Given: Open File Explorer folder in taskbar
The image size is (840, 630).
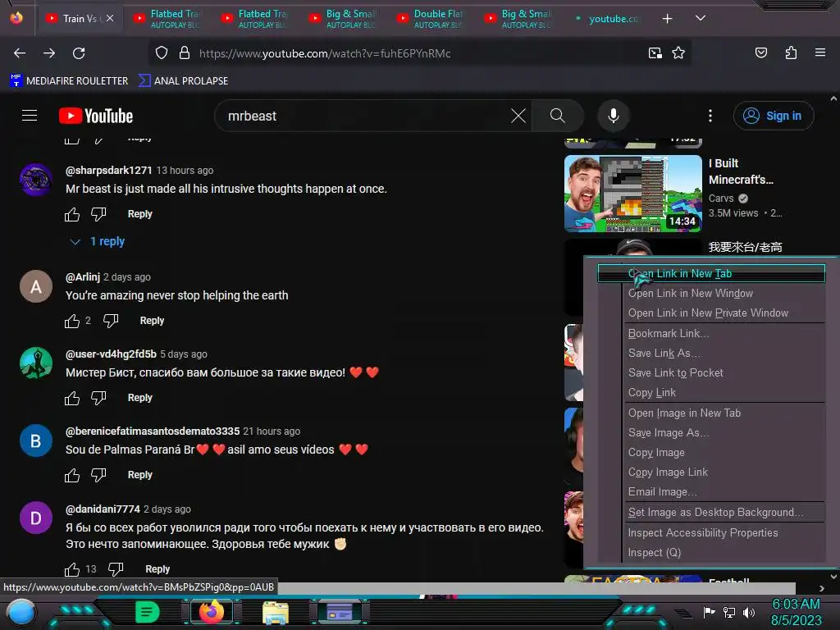Looking at the screenshot, I should tap(276, 612).
